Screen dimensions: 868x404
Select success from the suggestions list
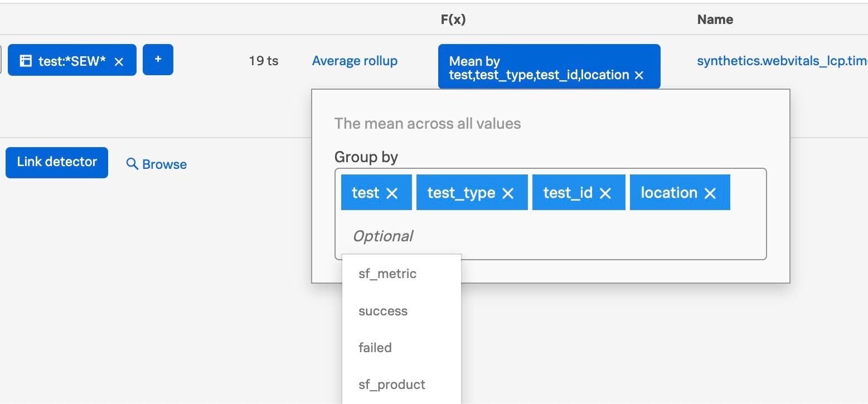(x=382, y=311)
